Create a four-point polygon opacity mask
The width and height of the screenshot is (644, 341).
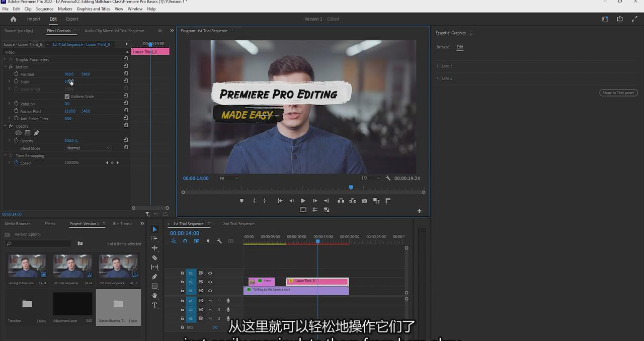pyautogui.click(x=28, y=133)
